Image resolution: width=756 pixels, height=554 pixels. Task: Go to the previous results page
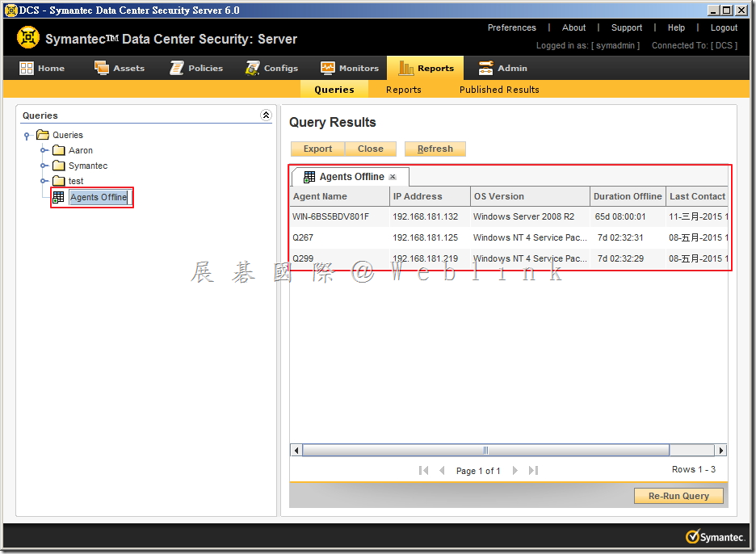click(x=442, y=470)
